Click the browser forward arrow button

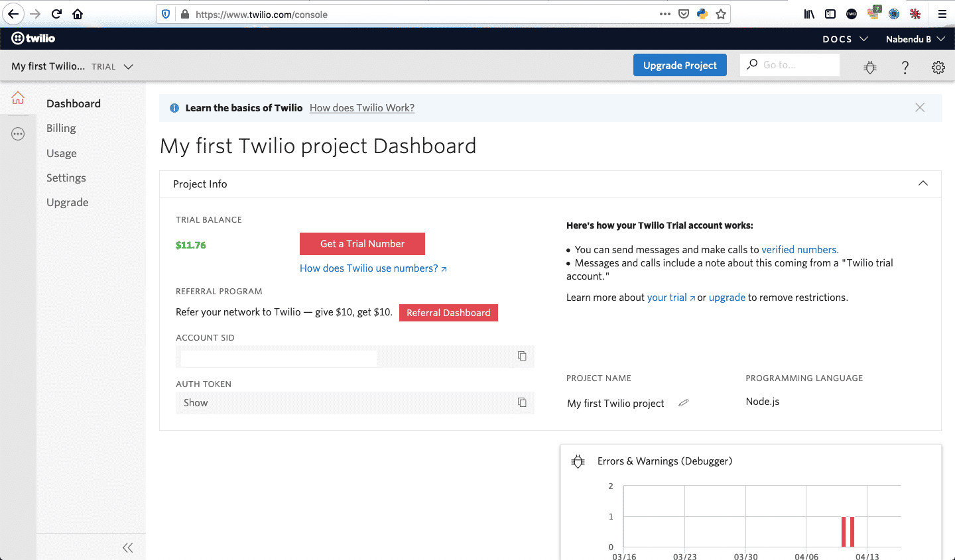[35, 14]
